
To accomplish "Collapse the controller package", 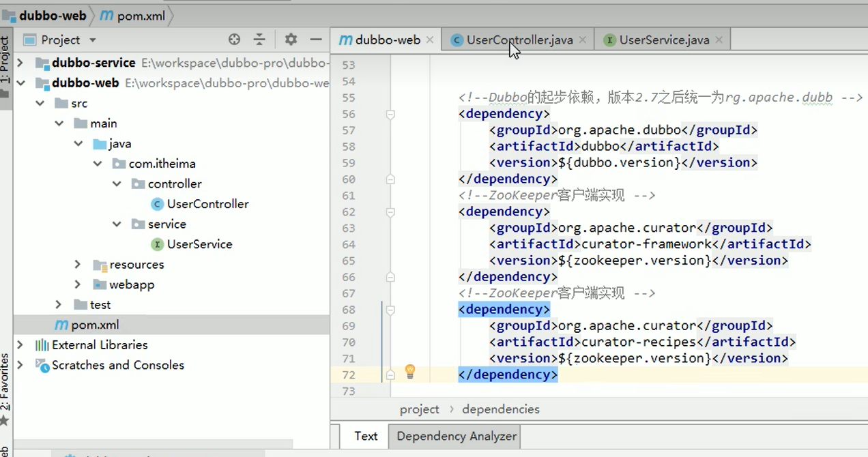I will 117,184.
